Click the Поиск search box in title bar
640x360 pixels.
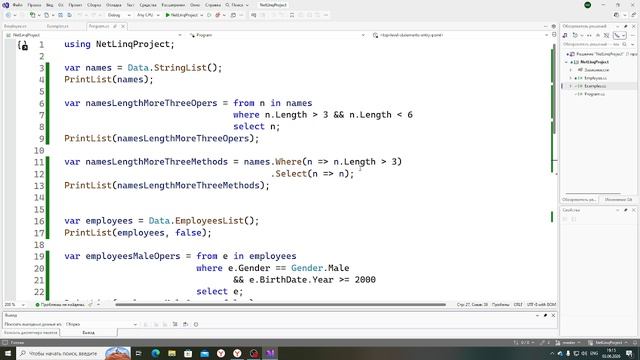237,5
